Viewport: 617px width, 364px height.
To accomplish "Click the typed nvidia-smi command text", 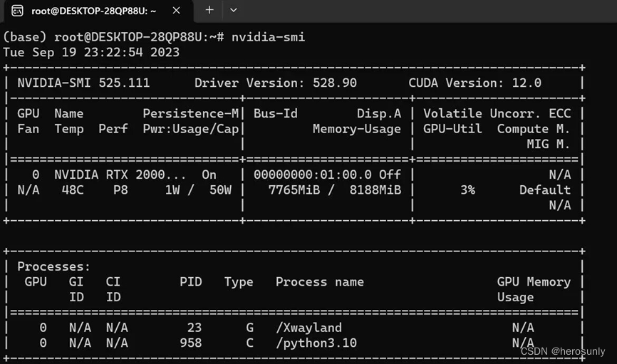I will (269, 36).
